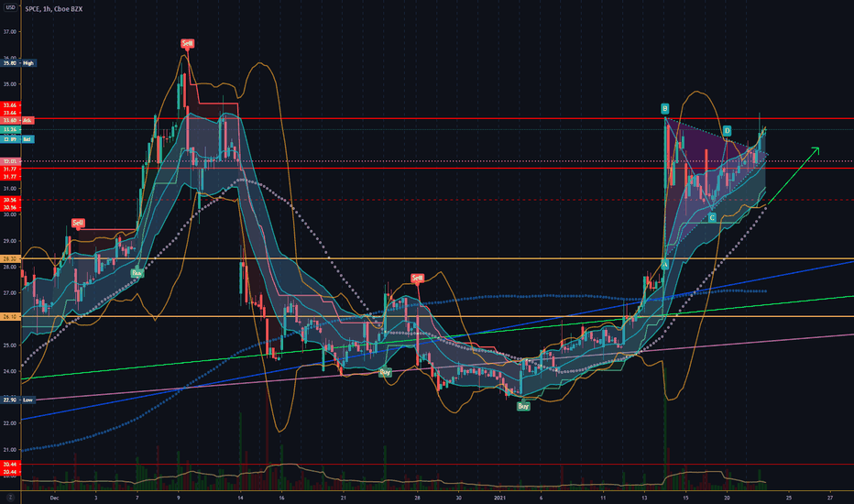The image size is (854, 504).
Task: Click the orange 28.30 price label
Action: pos(11,258)
